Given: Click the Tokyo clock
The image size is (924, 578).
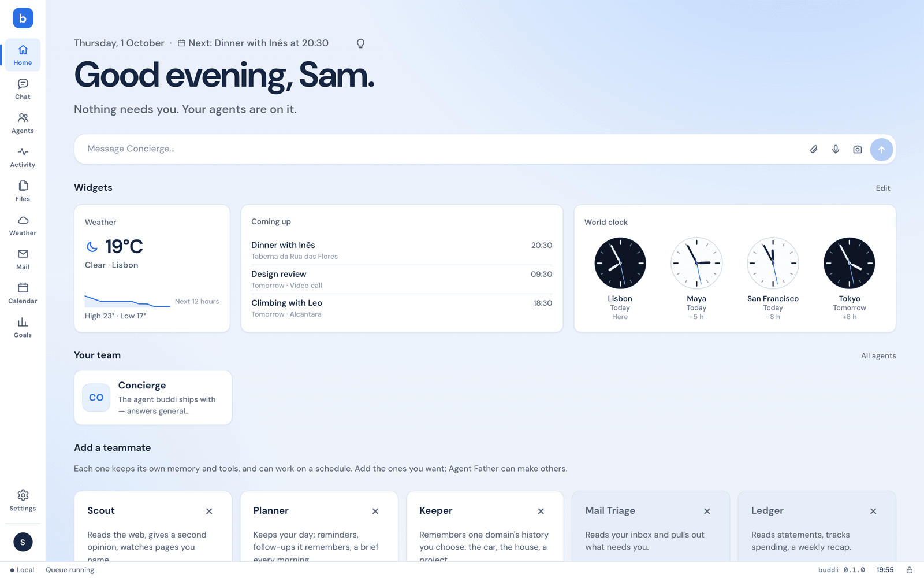Looking at the screenshot, I should tap(849, 263).
